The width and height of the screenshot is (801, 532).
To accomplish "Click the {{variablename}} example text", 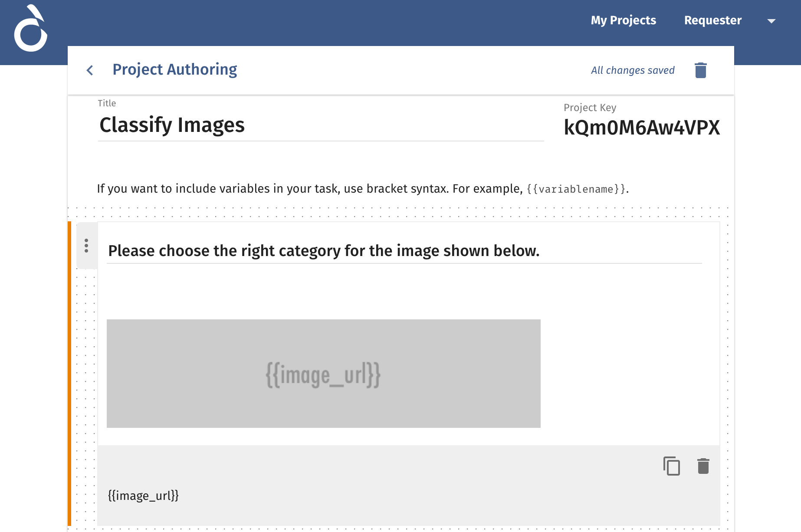I will 576,189.
